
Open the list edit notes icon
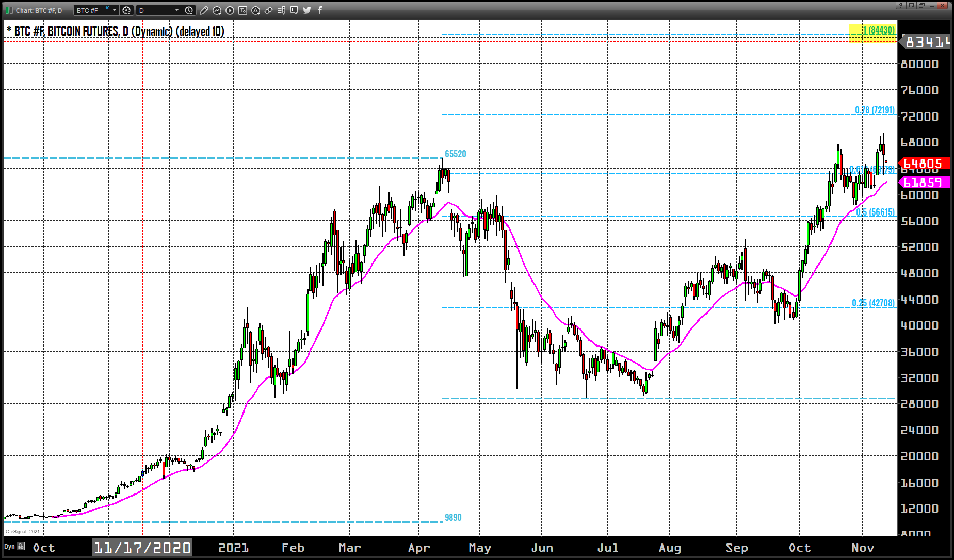click(x=281, y=10)
